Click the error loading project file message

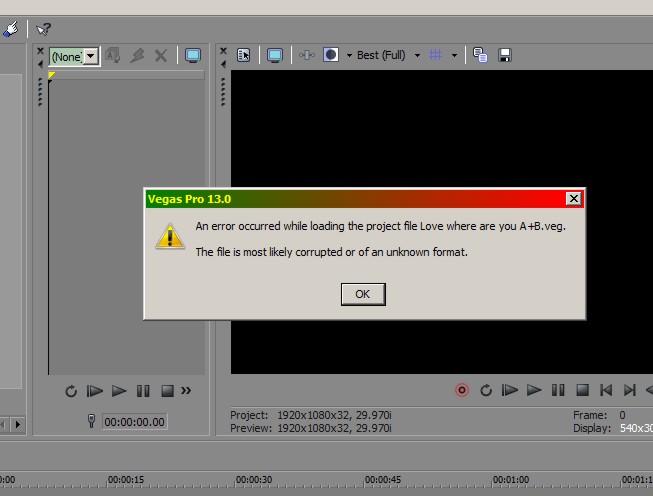381,226
